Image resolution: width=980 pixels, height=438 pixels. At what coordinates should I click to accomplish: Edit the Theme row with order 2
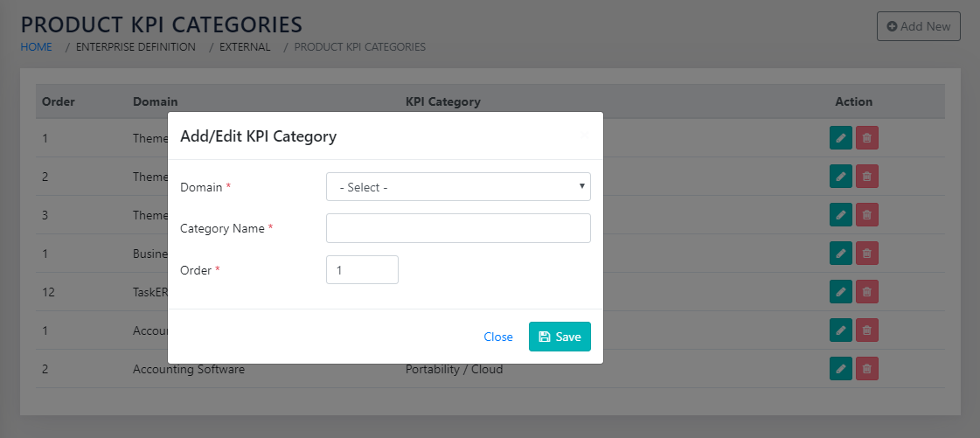840,177
